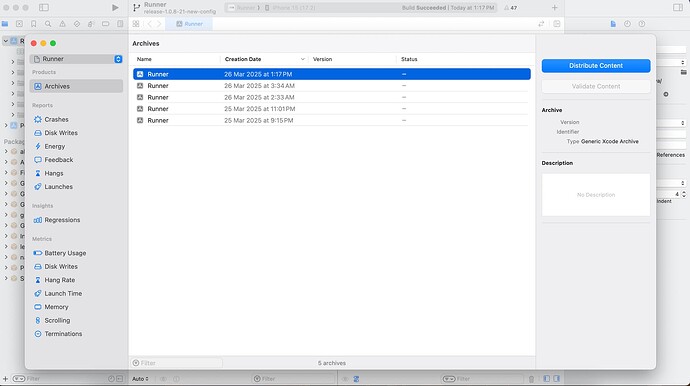Viewport: 690px width, 386px height.
Task: Open the Auto dropdown in Xcode debug bar
Action: point(140,379)
